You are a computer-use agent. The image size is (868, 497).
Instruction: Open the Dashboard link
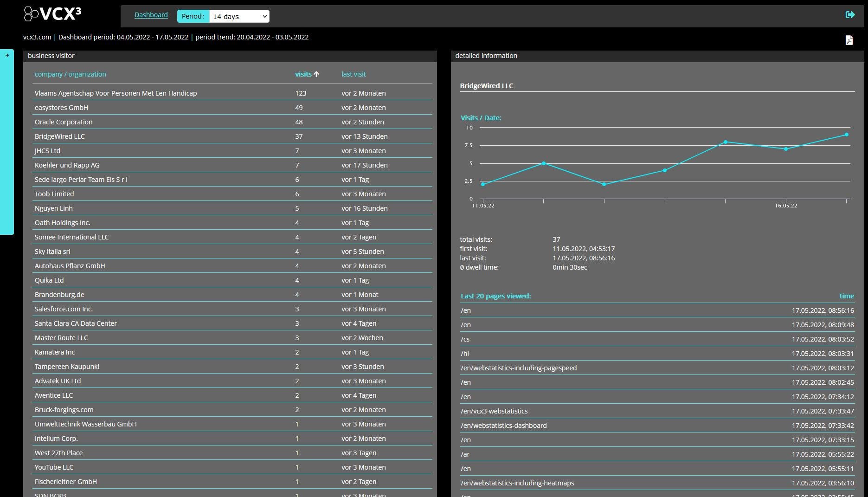151,15
